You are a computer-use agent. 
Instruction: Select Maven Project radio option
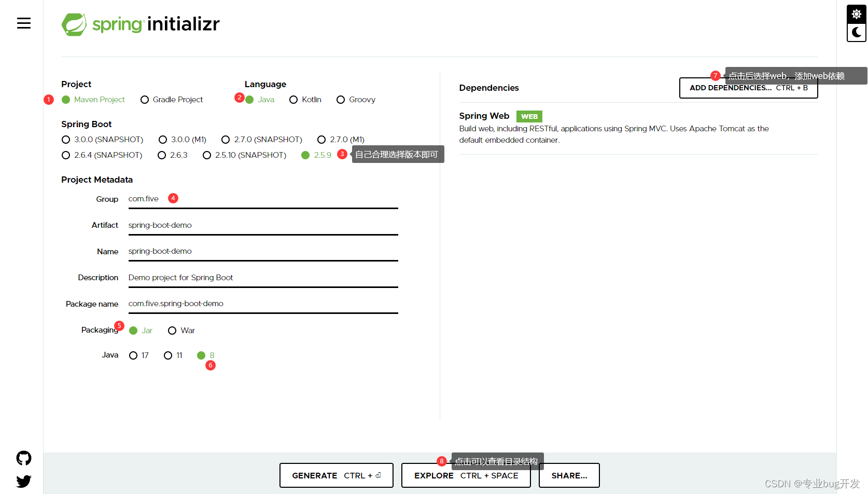pyautogui.click(x=93, y=100)
